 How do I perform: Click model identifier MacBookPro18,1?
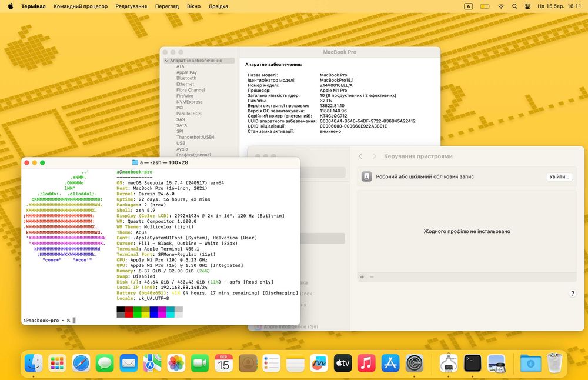pyautogui.click(x=336, y=80)
